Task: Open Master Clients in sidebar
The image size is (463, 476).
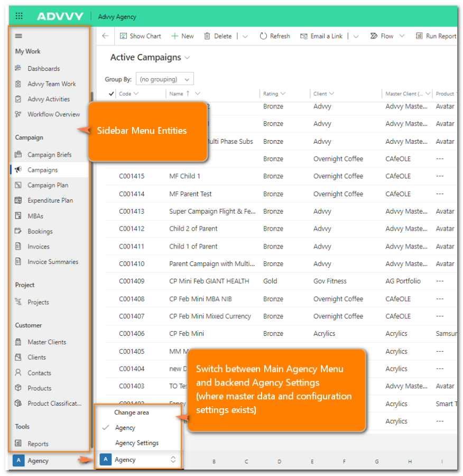Action: click(x=47, y=342)
